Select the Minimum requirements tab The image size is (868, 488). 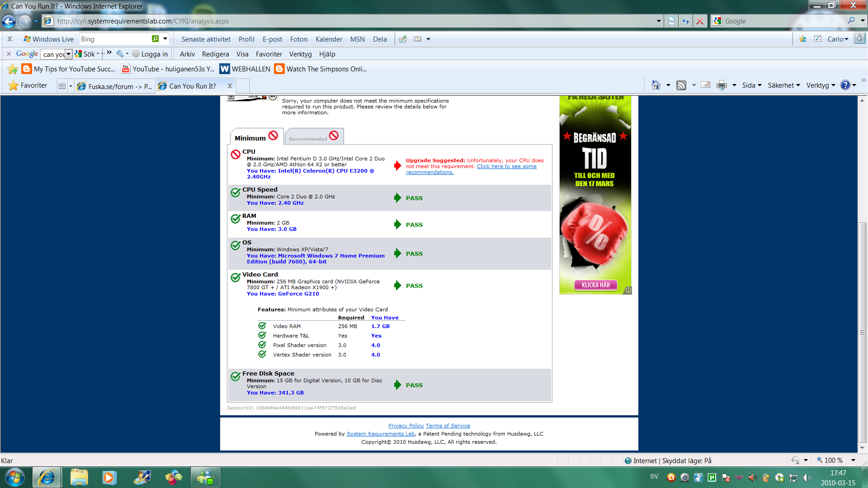(256, 136)
